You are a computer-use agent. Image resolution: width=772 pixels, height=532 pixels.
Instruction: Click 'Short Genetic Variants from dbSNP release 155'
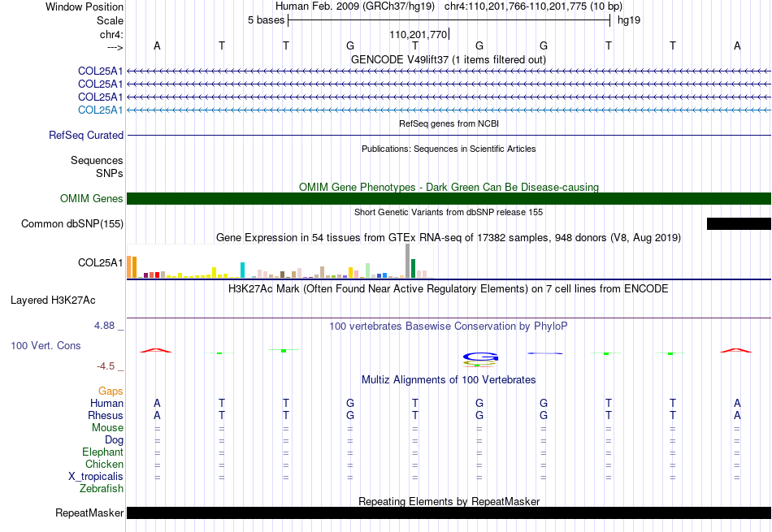[x=449, y=212]
